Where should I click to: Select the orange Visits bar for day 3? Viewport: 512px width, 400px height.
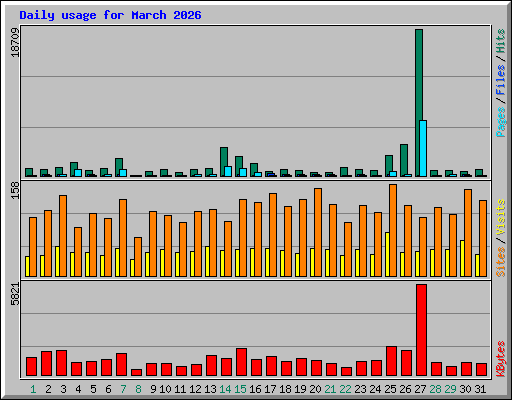click(63, 236)
